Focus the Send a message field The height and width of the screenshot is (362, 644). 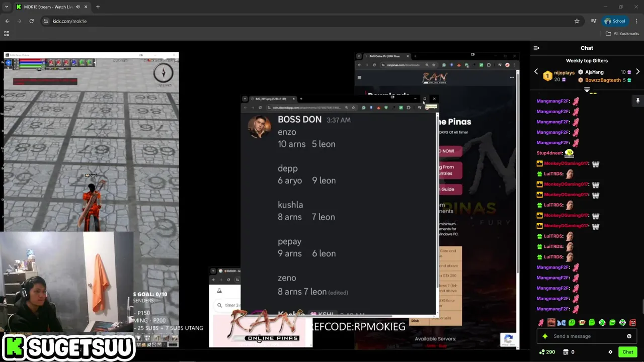click(587, 336)
